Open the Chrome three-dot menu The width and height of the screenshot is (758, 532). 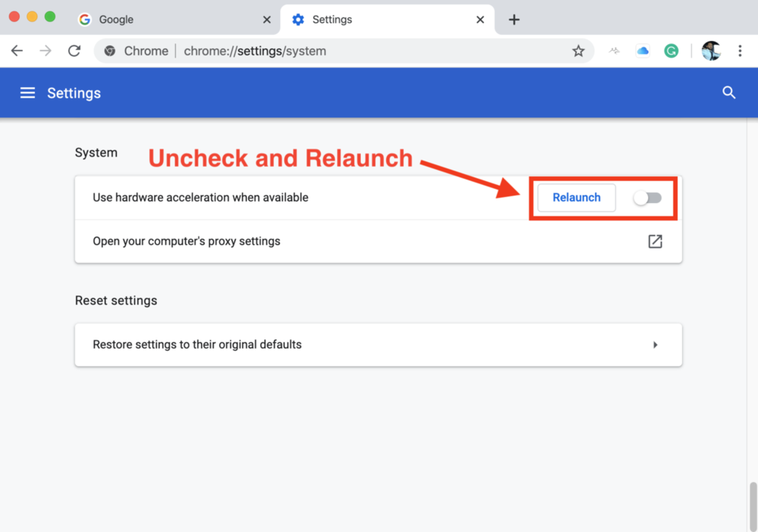click(x=740, y=51)
